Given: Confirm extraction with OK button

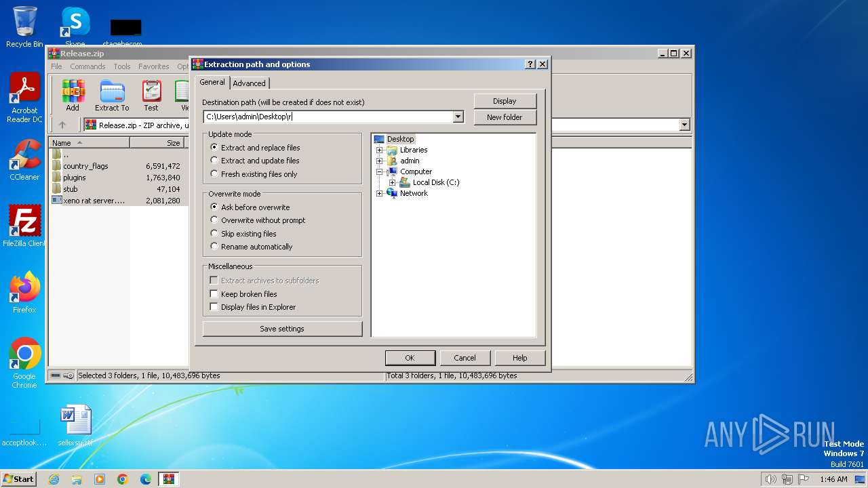Looking at the screenshot, I should 410,358.
